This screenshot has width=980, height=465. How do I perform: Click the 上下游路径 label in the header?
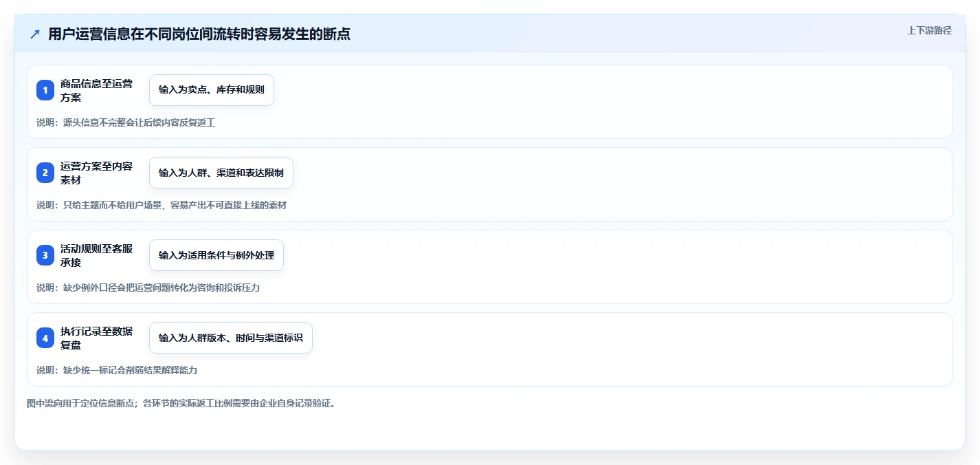tap(929, 30)
